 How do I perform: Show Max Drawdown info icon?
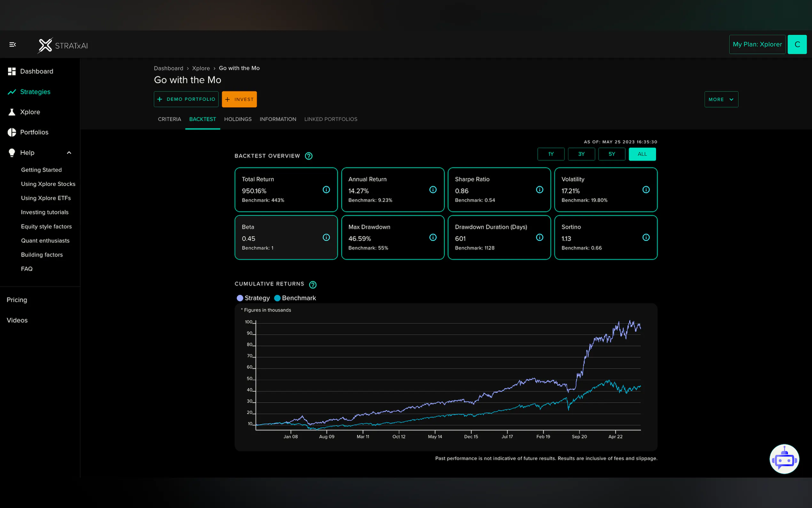433,238
